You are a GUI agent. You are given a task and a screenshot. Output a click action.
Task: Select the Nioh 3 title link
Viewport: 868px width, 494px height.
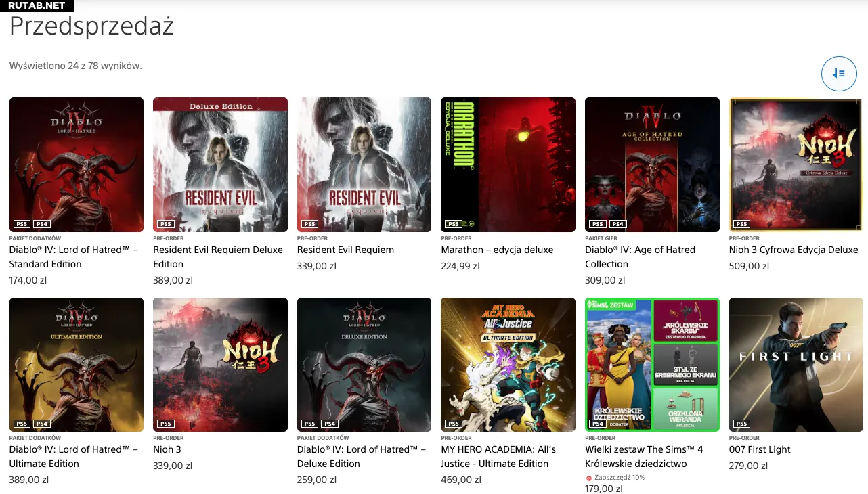(167, 449)
